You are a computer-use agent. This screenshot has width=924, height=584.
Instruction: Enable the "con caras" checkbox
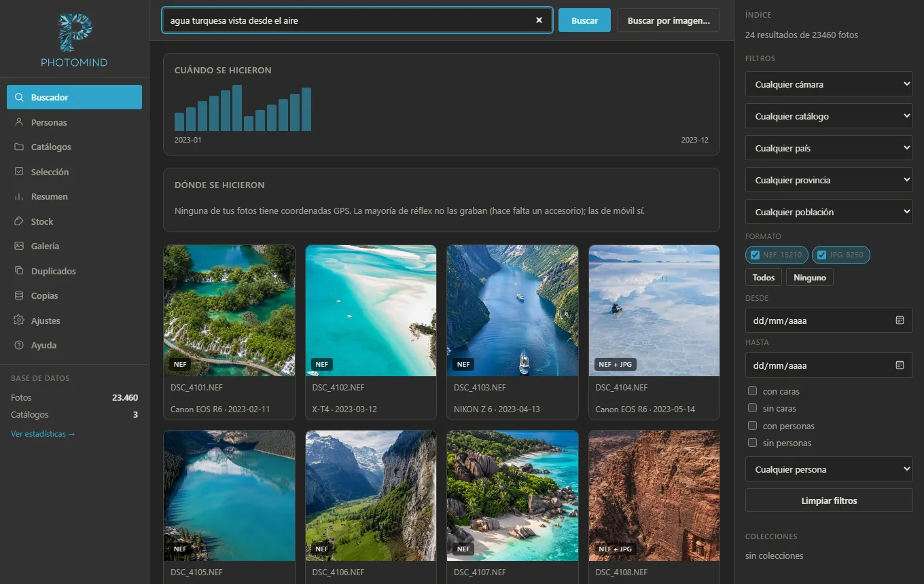tap(752, 391)
